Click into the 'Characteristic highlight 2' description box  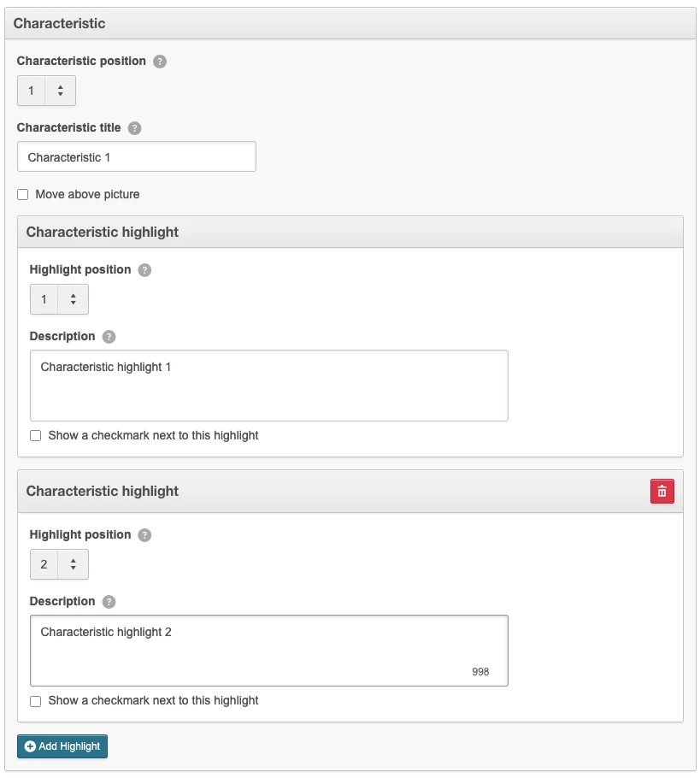[x=269, y=651]
